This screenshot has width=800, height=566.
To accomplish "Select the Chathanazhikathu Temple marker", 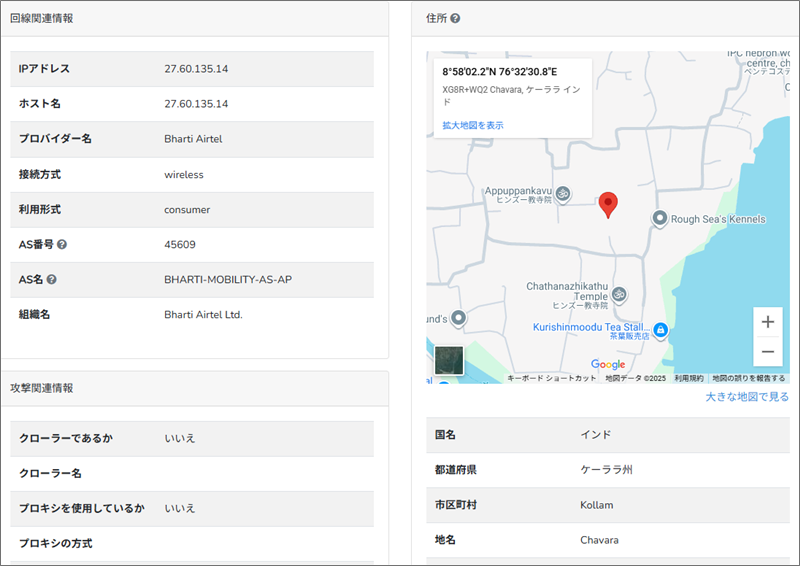I will [x=619, y=294].
